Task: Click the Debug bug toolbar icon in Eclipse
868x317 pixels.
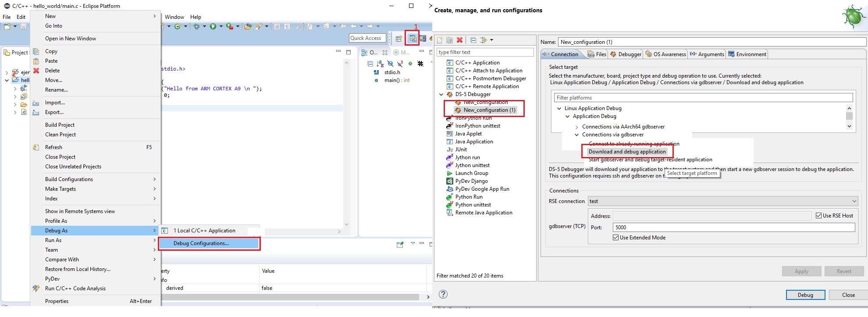Action: pyautogui.click(x=197, y=26)
